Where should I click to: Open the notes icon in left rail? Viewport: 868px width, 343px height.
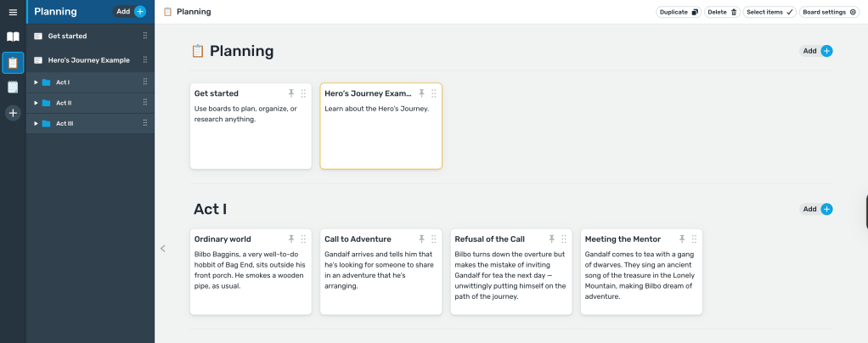coord(13,87)
